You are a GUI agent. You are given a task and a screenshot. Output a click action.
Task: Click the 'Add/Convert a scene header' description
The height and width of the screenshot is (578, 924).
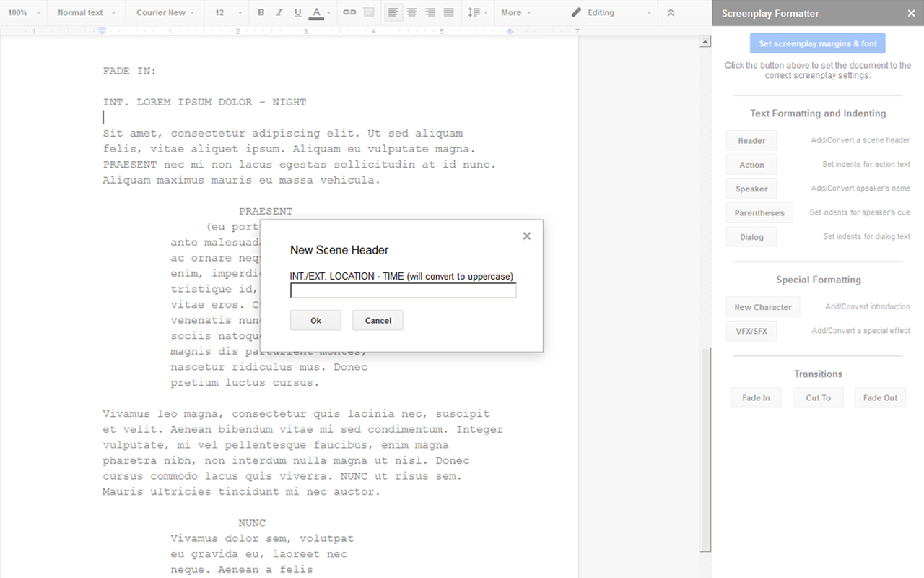[x=860, y=140]
